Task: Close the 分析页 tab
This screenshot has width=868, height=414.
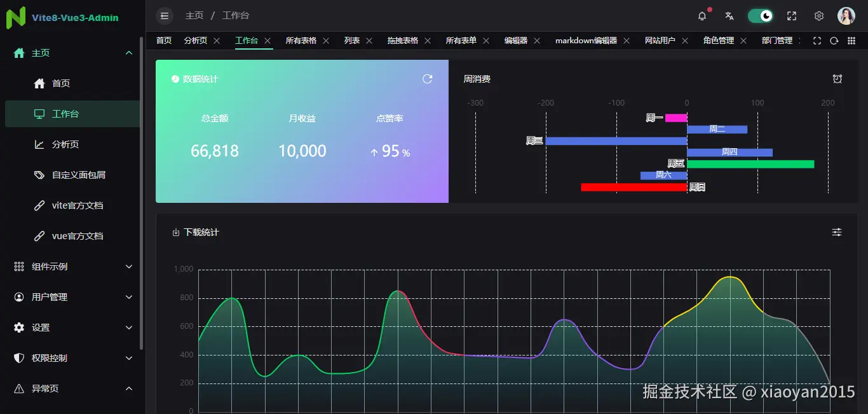Action: click(217, 41)
